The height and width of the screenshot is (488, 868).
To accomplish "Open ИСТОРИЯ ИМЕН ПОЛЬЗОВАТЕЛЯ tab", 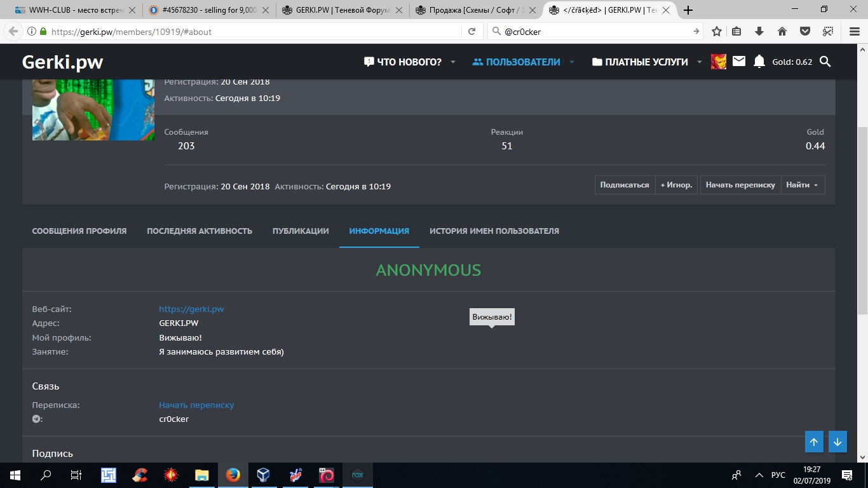I will 494,231.
